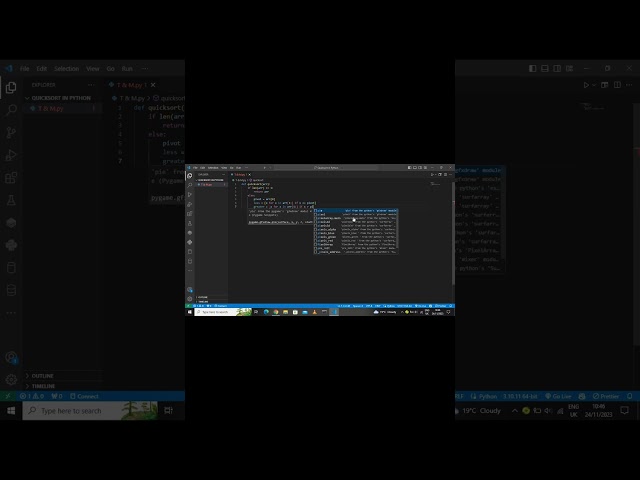
Task: Open Run and Debug view in center window
Action: pos(189,204)
